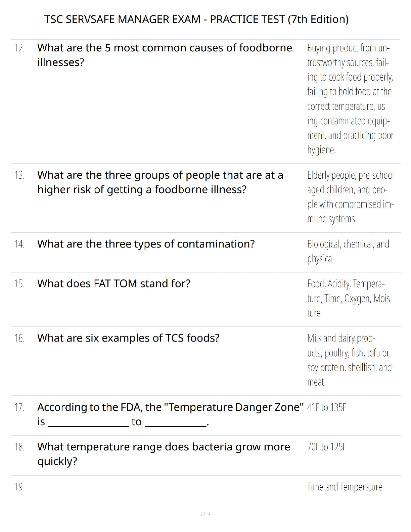Click question number 12
Image resolution: width=411 pixels, height=532 pixels.
point(19,48)
